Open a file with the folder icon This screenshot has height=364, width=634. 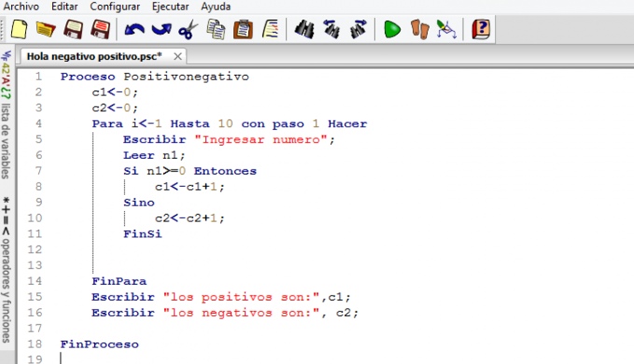tap(46, 30)
